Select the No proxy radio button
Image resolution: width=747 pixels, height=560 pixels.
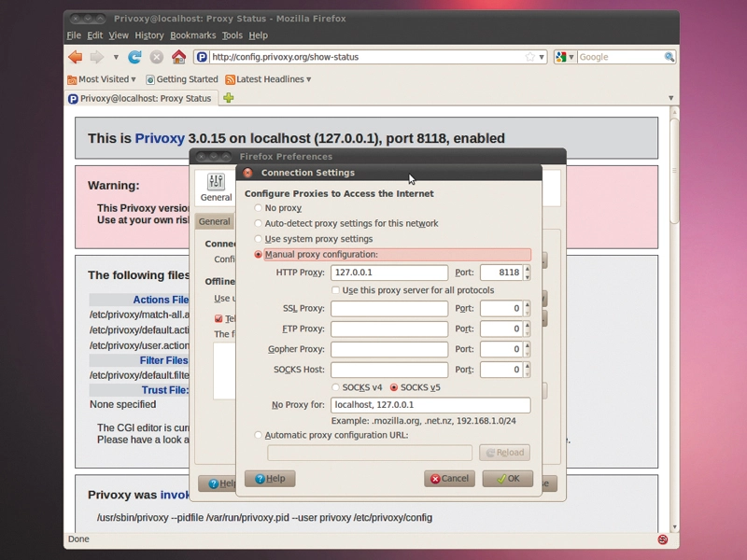point(259,208)
